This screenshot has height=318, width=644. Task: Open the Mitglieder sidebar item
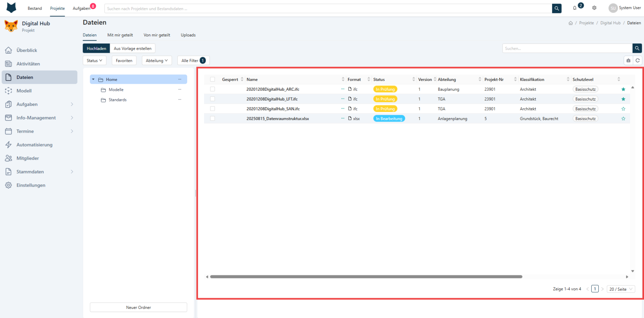[x=40, y=158]
